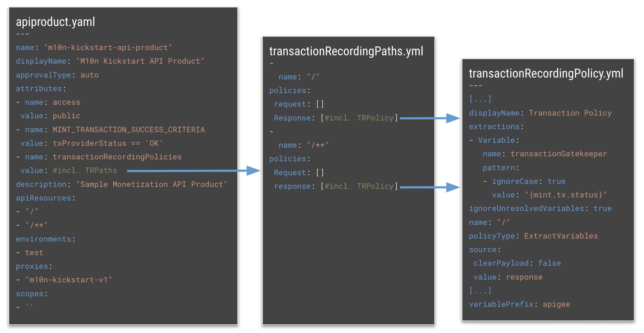The image size is (644, 333).
Task: Click the first [...] placeholder below the policy title
Action: coord(480,99)
